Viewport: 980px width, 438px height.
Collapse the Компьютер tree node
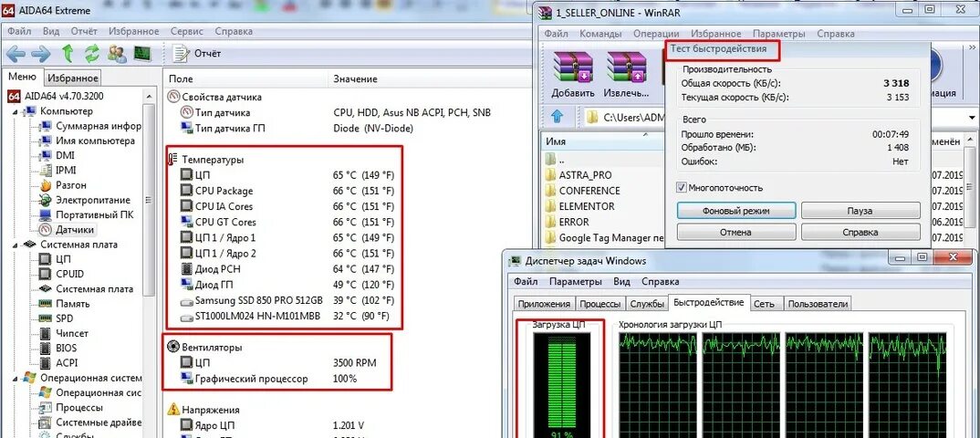[x=15, y=111]
